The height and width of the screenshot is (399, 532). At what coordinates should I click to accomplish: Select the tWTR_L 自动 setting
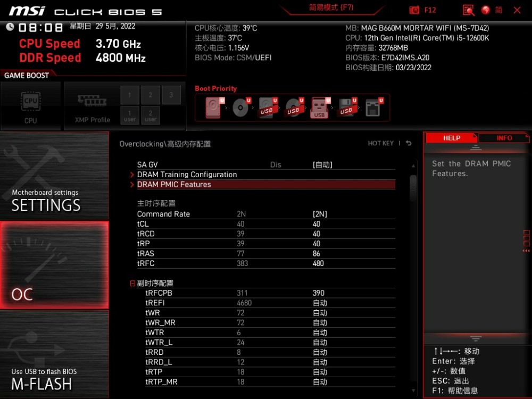coord(320,342)
